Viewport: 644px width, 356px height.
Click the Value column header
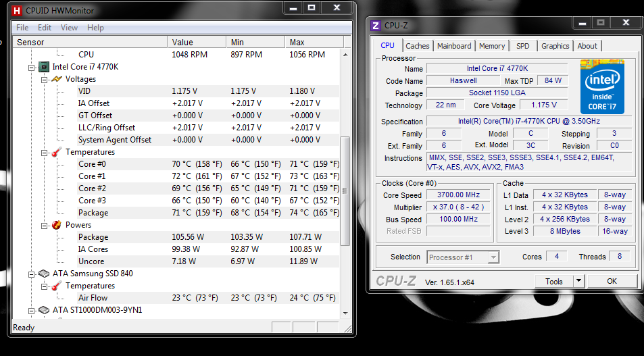click(x=197, y=43)
